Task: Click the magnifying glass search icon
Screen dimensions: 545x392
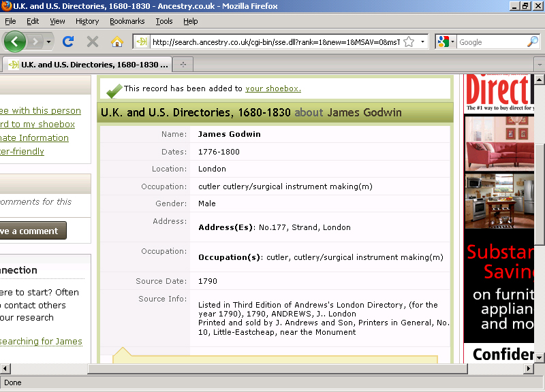Action: pos(533,42)
